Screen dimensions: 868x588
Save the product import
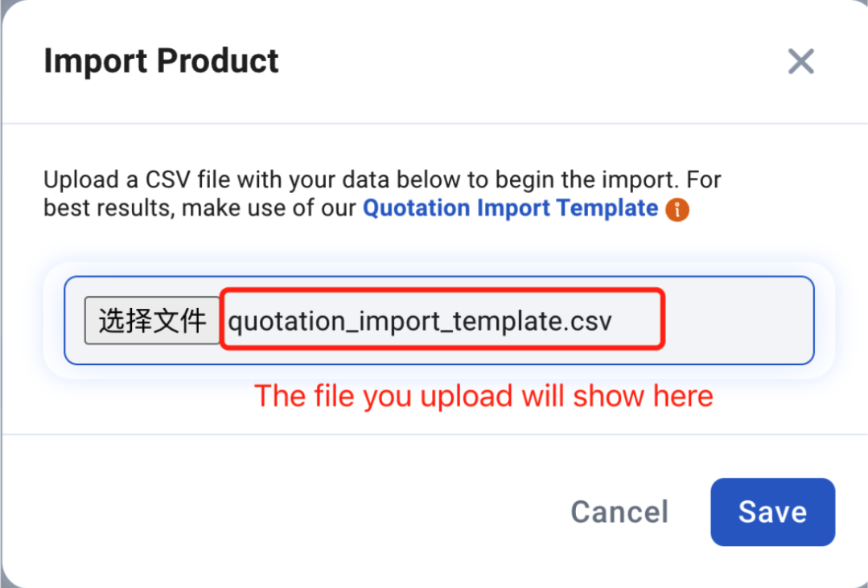click(772, 512)
